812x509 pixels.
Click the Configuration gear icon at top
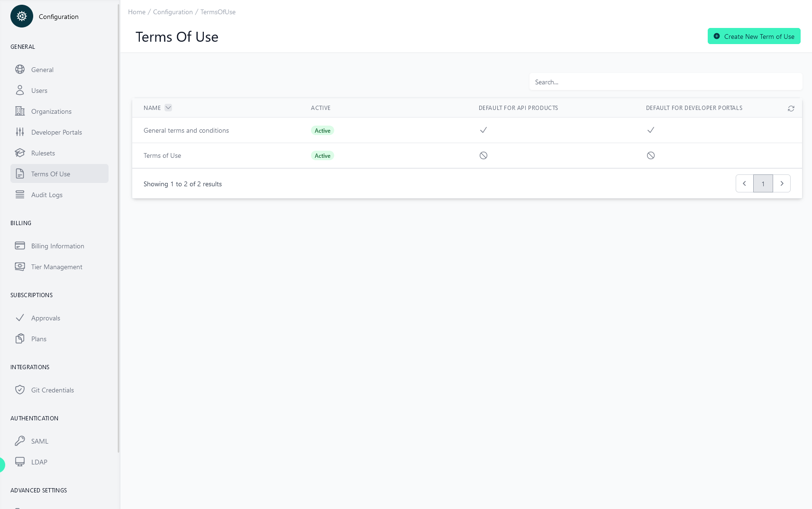(21, 16)
